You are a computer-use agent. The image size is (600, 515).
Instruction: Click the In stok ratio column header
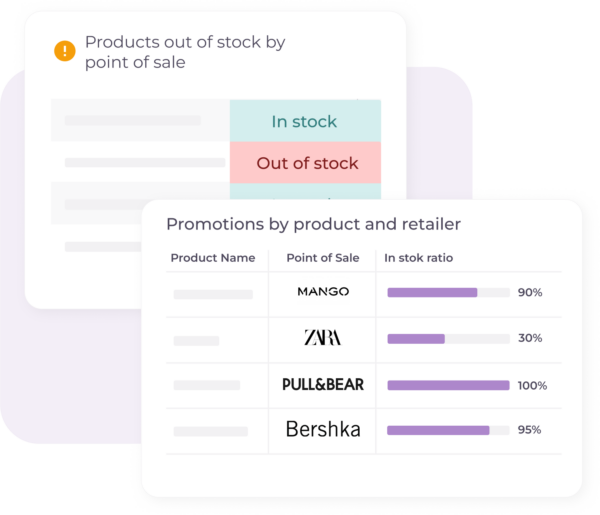(419, 258)
